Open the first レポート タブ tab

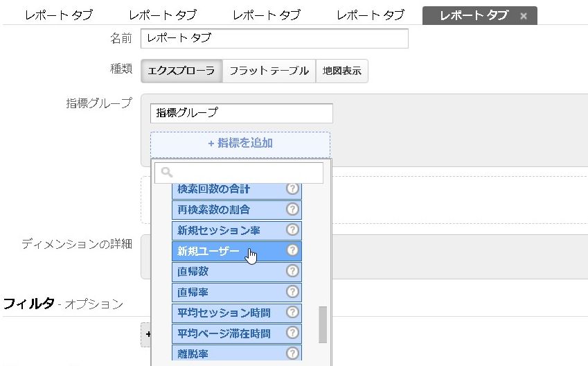pyautogui.click(x=58, y=15)
